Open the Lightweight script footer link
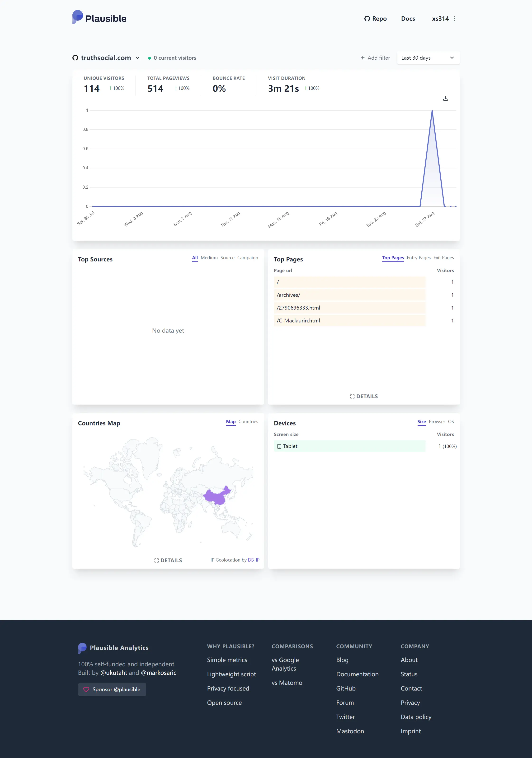Viewport: 532px width, 758px height. (231, 674)
